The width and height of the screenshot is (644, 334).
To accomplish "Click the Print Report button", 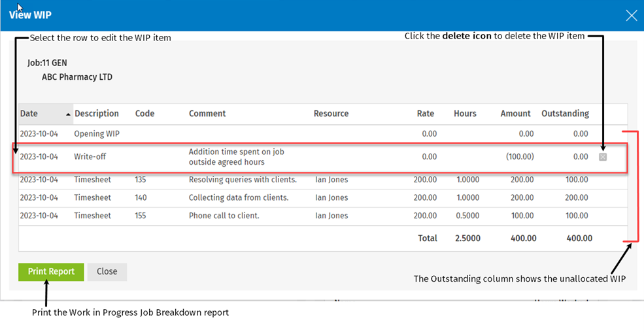I will pos(51,272).
